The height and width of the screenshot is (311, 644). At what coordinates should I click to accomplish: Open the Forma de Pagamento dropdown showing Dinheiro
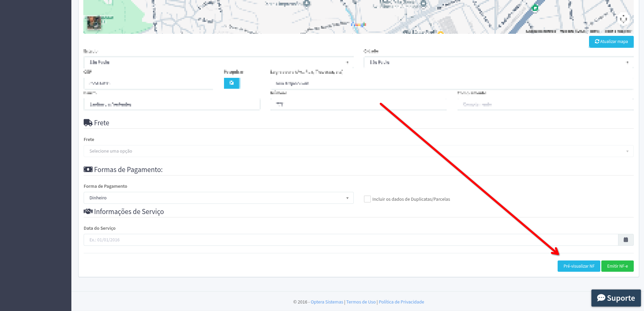click(x=218, y=198)
